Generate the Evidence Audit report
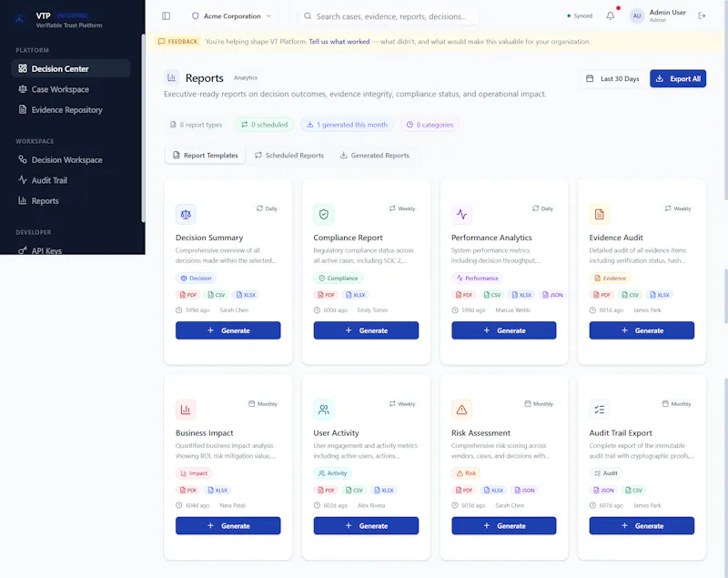Image resolution: width=728 pixels, height=578 pixels. (642, 330)
